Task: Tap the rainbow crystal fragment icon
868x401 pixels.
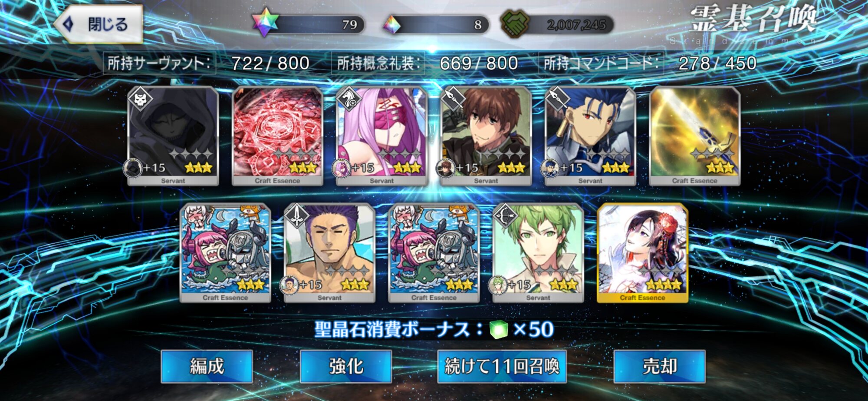Action: click(x=391, y=24)
